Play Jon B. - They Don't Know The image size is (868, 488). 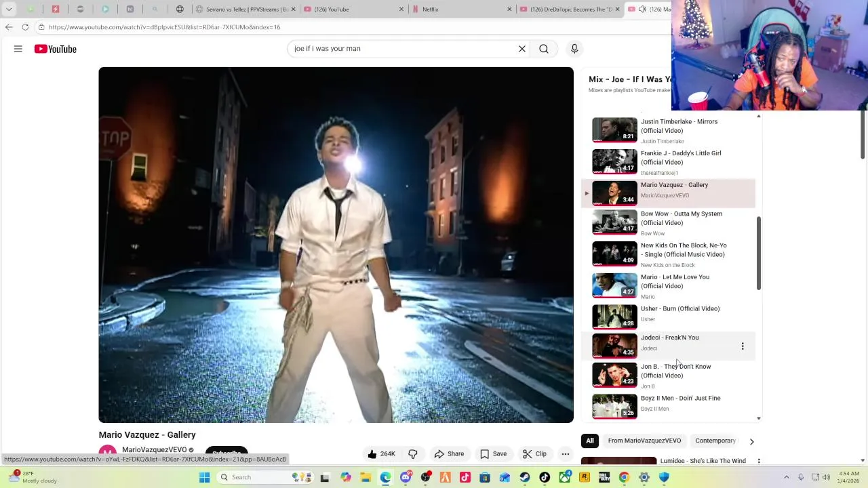click(668, 375)
